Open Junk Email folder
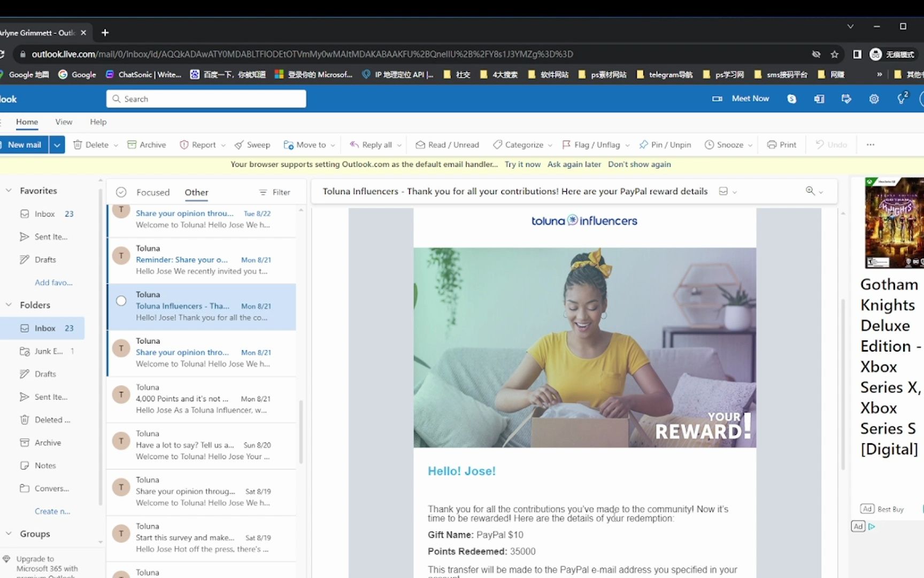924x578 pixels. [47, 351]
